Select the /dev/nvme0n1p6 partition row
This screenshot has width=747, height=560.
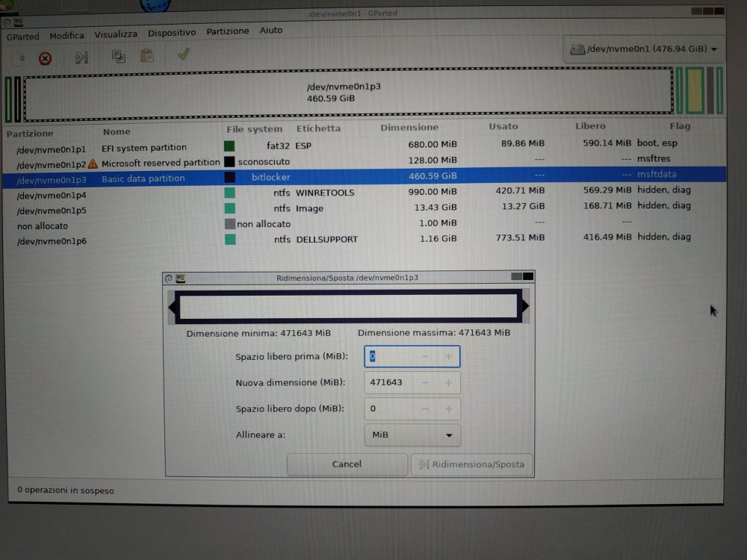coord(365,239)
